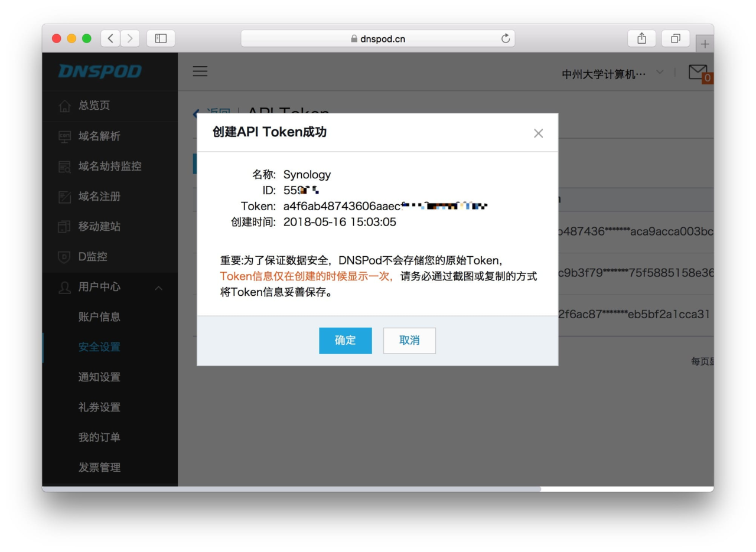The width and height of the screenshot is (756, 552).
Task: Go to 安全设置 submenu
Action: [99, 347]
